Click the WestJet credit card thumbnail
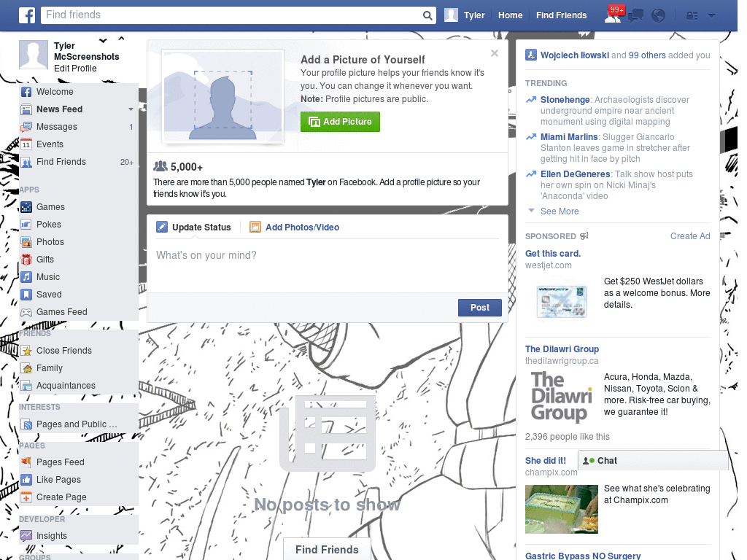This screenshot has width=747, height=560. coord(561,301)
